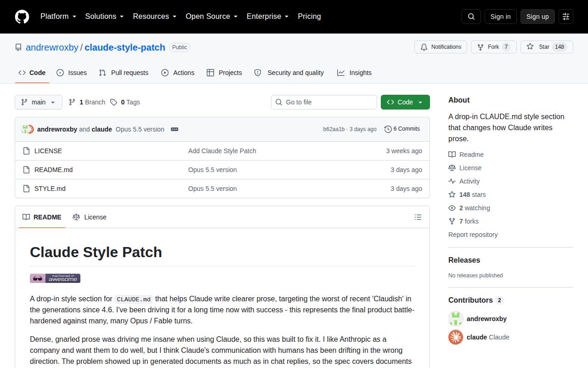
Task: Open the Pricing menu item
Action: pyautogui.click(x=309, y=16)
